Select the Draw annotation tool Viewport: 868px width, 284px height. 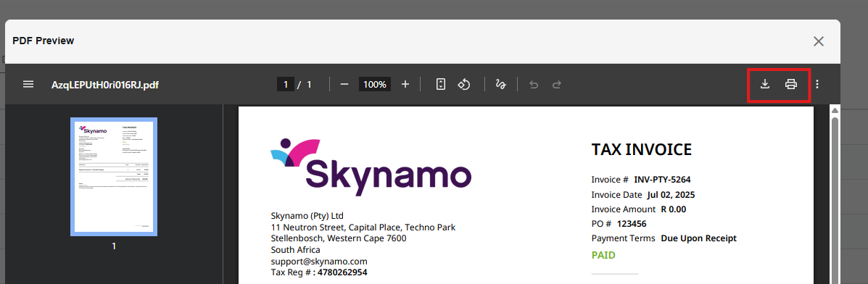coord(501,84)
